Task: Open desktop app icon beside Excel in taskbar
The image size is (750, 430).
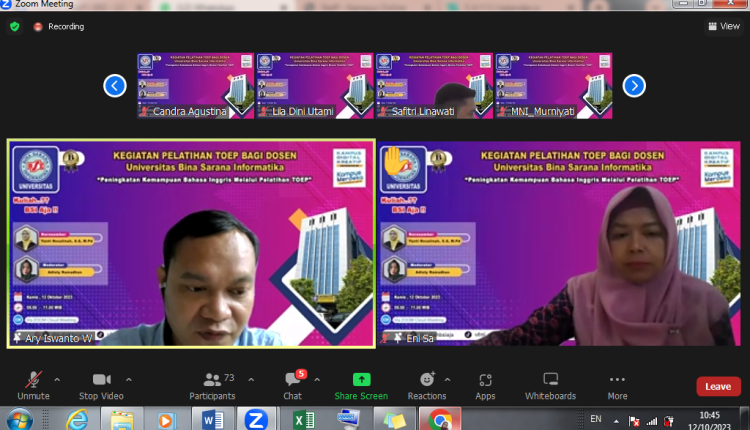Action: 348,420
